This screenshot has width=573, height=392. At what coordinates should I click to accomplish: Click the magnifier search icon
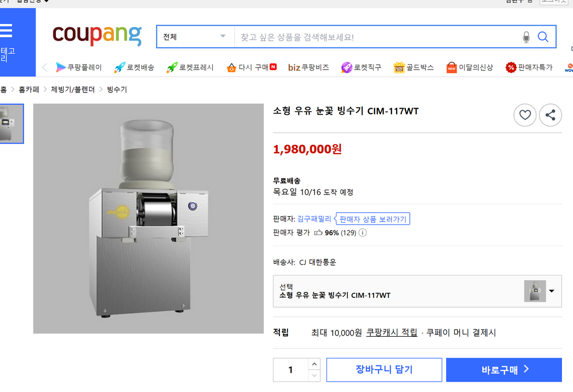click(543, 37)
